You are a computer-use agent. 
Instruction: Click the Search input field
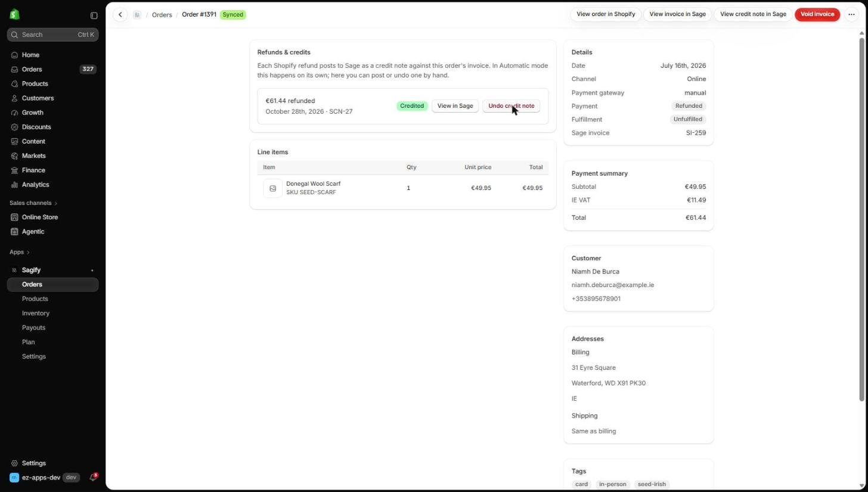[x=52, y=35]
